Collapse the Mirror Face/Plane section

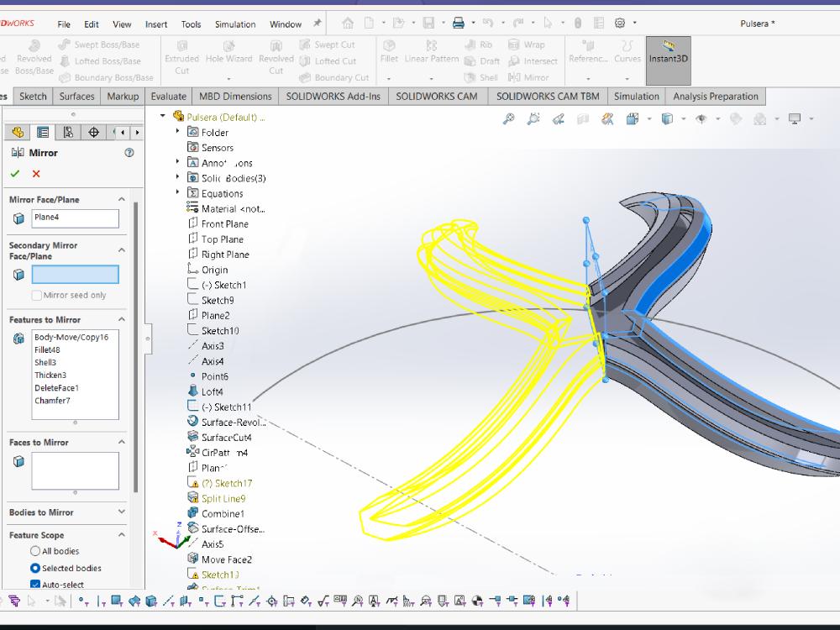coord(122,199)
